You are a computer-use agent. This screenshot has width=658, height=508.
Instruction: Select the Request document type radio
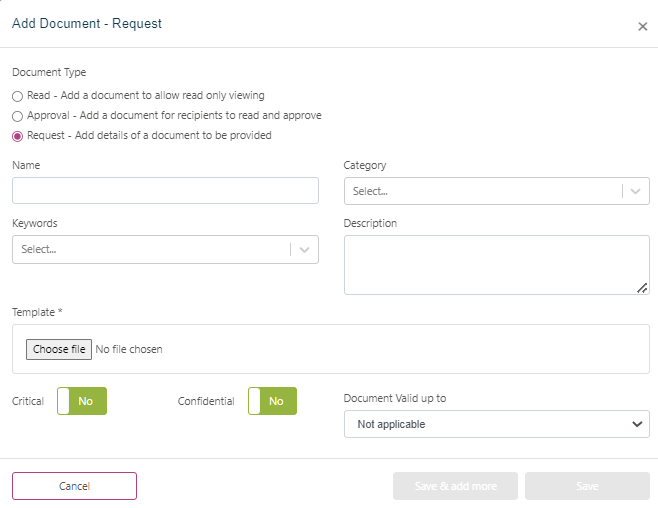click(x=17, y=136)
